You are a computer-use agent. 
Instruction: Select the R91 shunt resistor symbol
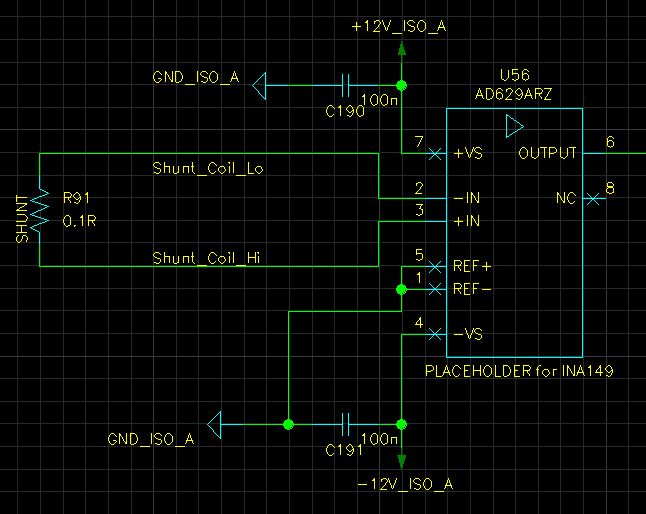(x=40, y=210)
